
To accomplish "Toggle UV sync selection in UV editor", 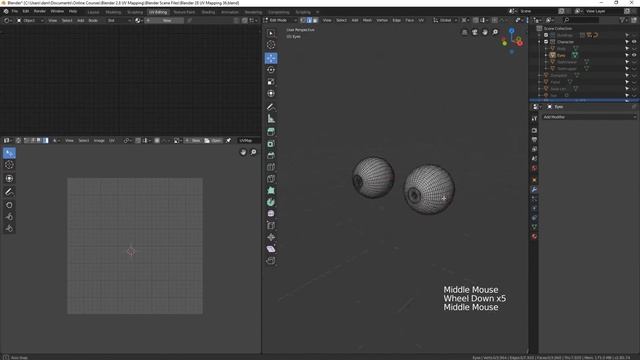I will pyautogui.click(x=18, y=140).
